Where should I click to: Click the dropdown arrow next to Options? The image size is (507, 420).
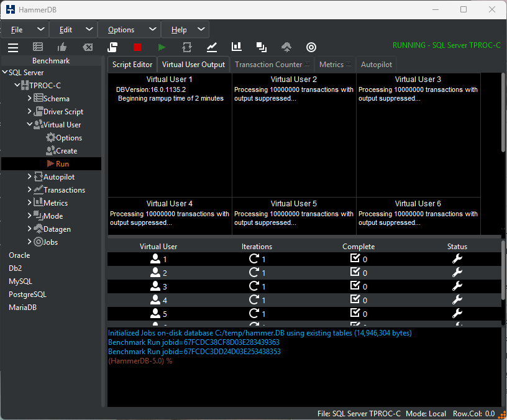[153, 29]
